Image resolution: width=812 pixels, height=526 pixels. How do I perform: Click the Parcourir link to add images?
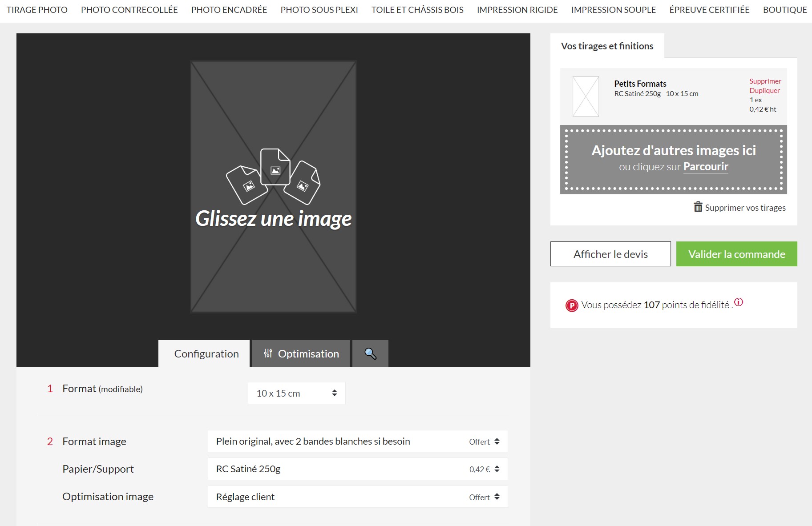(706, 167)
